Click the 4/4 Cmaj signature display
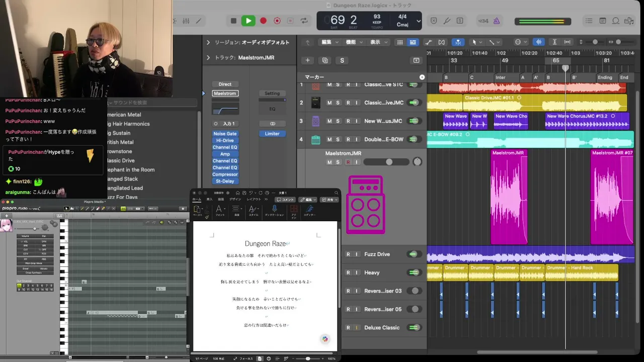The image size is (644, 362). coord(403,21)
